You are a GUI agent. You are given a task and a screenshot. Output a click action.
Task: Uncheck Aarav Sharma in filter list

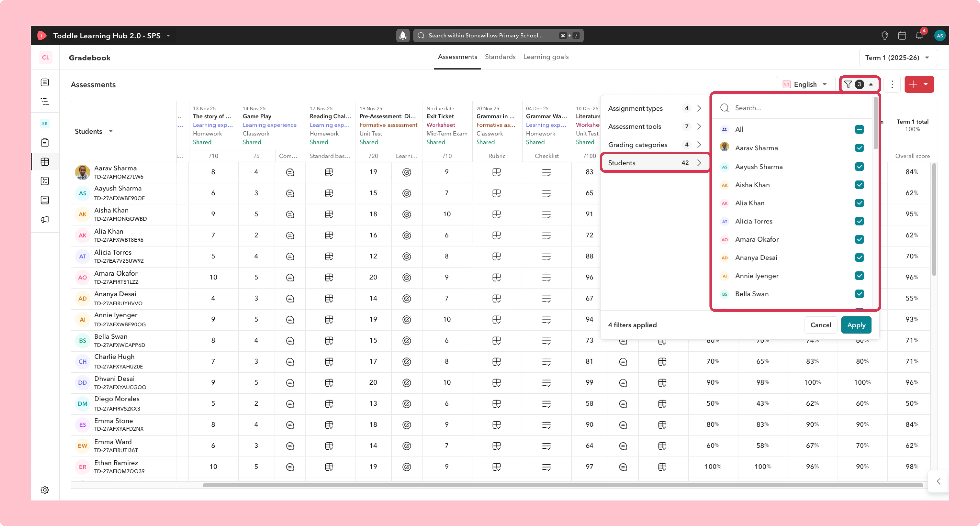click(859, 148)
